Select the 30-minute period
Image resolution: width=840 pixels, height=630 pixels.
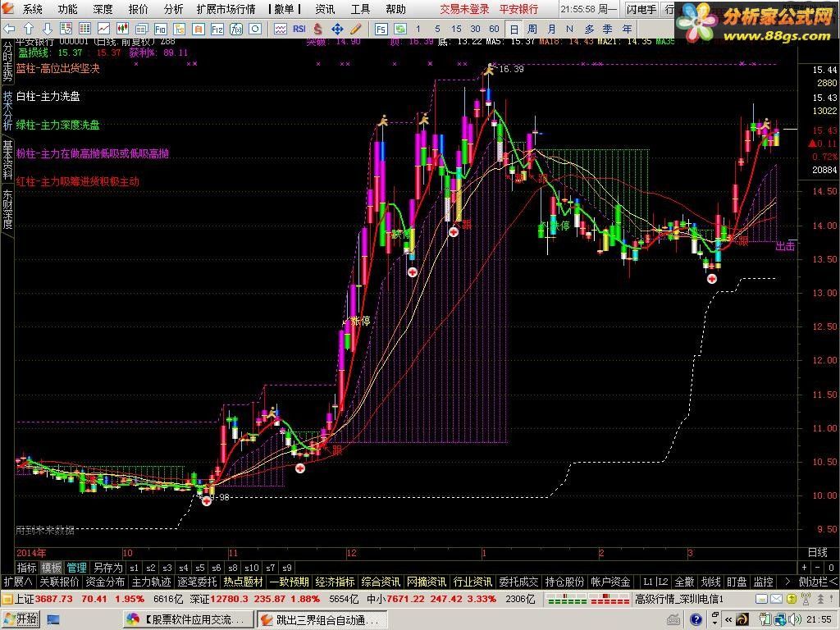[475, 29]
